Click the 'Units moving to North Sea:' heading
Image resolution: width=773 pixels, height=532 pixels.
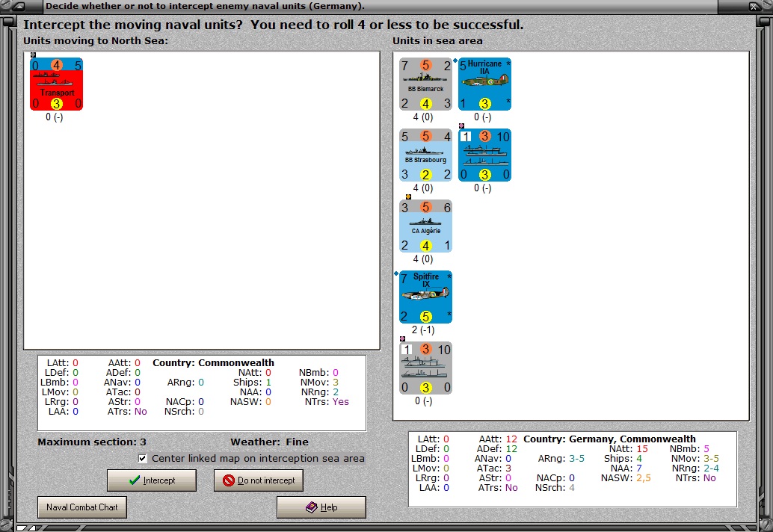pos(96,41)
